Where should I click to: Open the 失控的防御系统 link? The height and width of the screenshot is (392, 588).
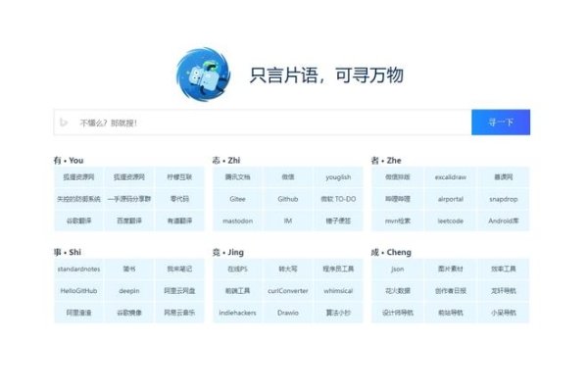pos(78,199)
